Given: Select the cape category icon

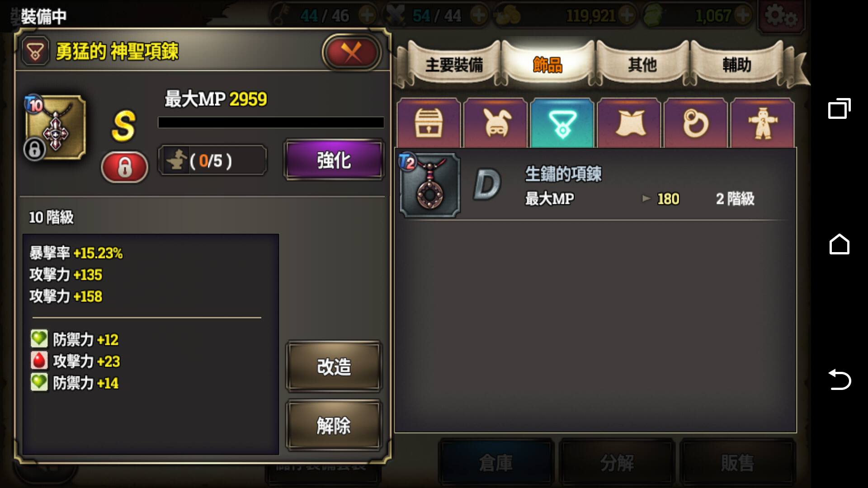Looking at the screenshot, I should 629,123.
